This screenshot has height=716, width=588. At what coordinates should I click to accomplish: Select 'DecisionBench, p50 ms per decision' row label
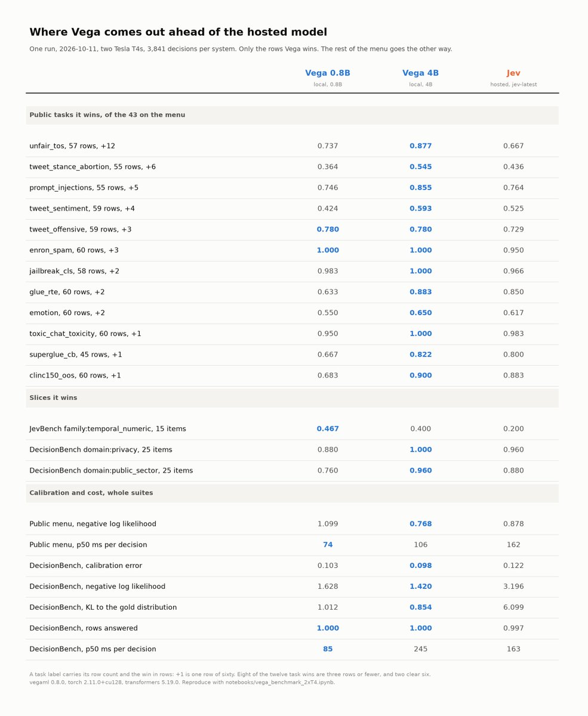point(93,650)
